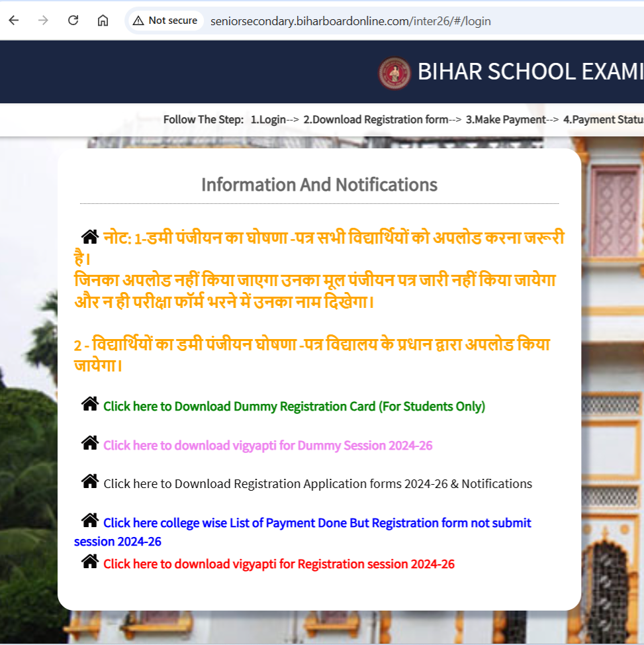Click house icon beside Dummy Registration Card link
This screenshot has width=644, height=645.
point(89,403)
